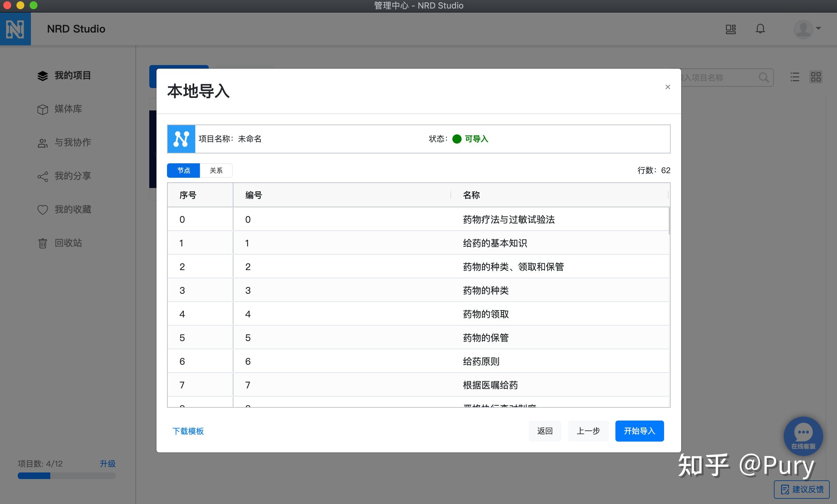Switch to list view mode
Screen dimensions: 837x504
[x=795, y=78]
